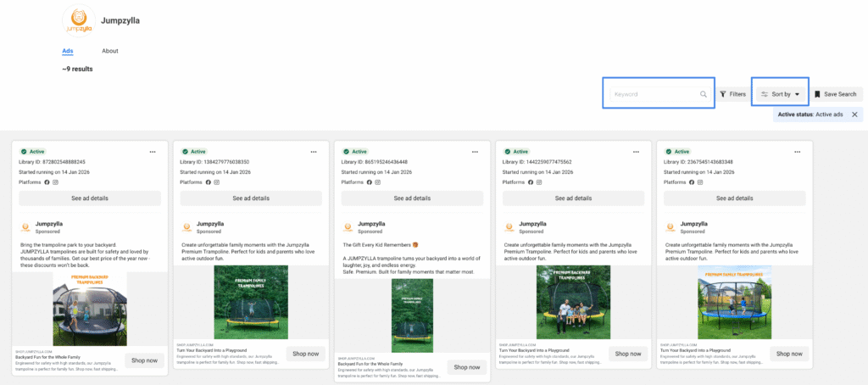This screenshot has width=868, height=385.
Task: Click the Save Search button
Action: [x=835, y=94]
